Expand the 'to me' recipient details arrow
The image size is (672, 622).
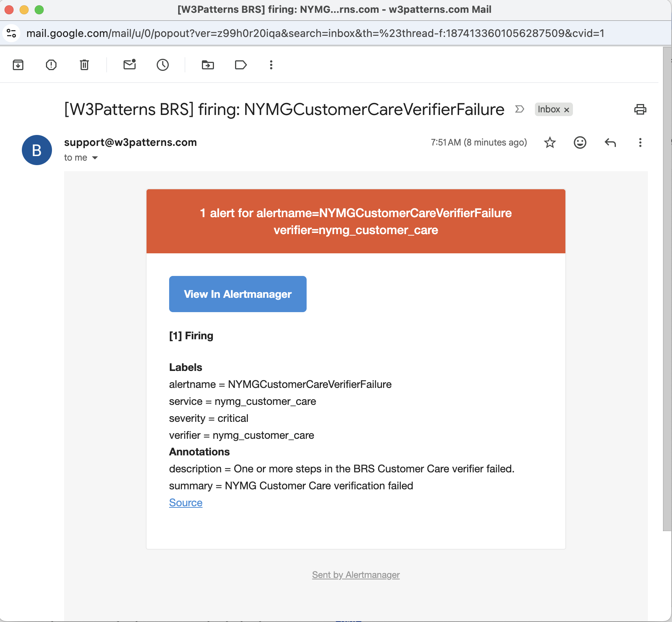coord(95,158)
